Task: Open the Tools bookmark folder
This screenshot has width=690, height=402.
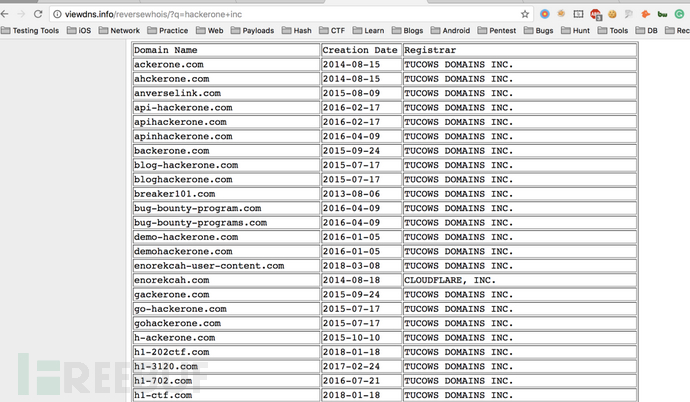Action: (x=613, y=30)
